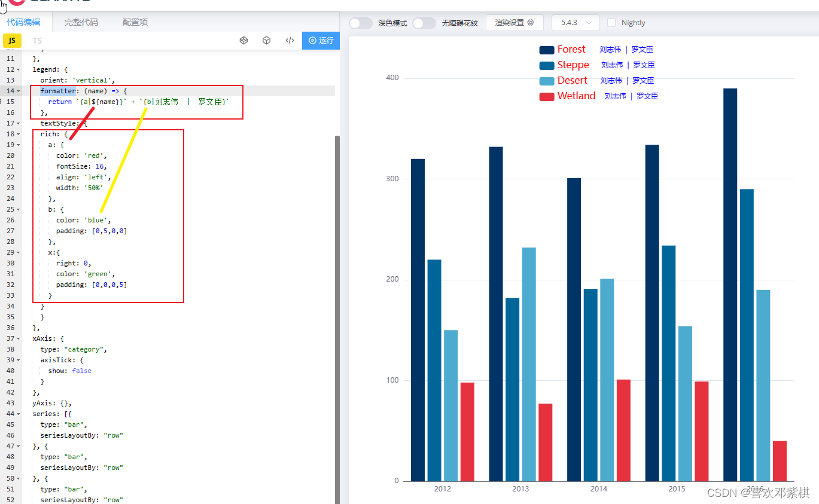The width and height of the screenshot is (819, 504).
Task: Open the 配置项 tab
Action: [134, 22]
